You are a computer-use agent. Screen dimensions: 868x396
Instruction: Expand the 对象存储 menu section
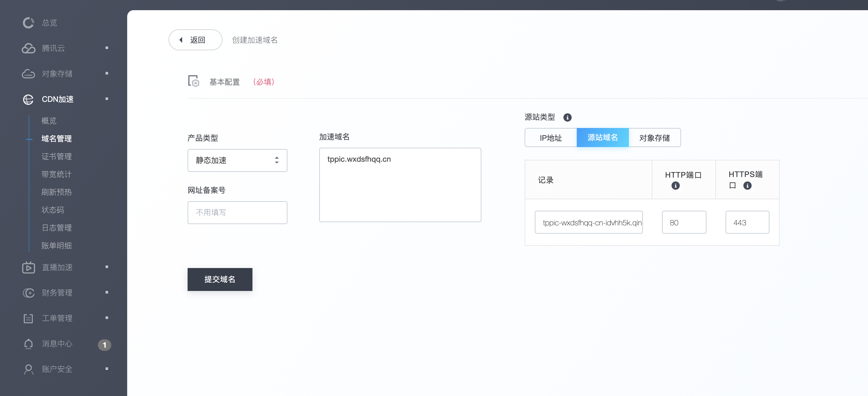click(107, 73)
